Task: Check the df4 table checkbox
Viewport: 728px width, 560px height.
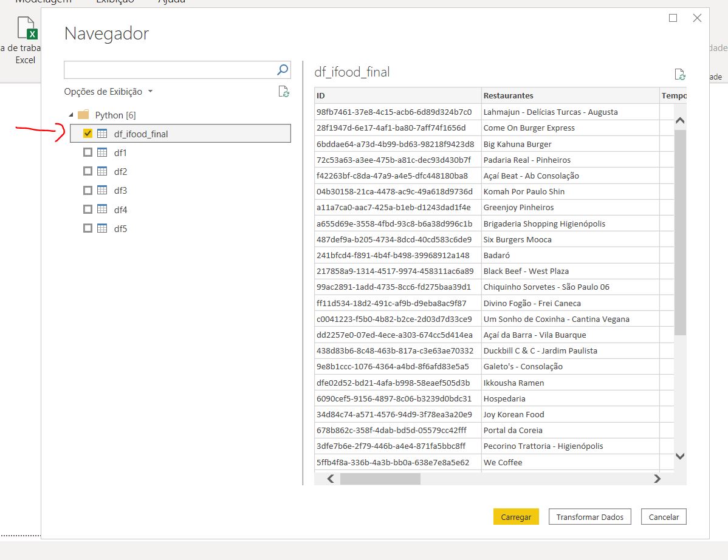Action: (88, 210)
